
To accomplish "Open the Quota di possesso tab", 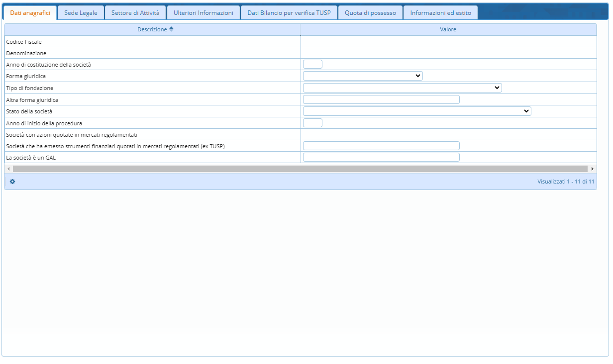I will point(370,13).
